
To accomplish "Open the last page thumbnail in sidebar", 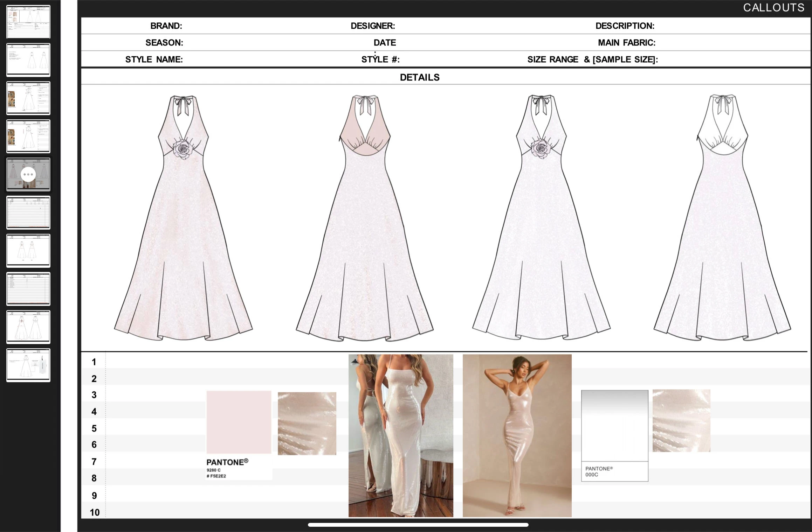I will tap(28, 365).
